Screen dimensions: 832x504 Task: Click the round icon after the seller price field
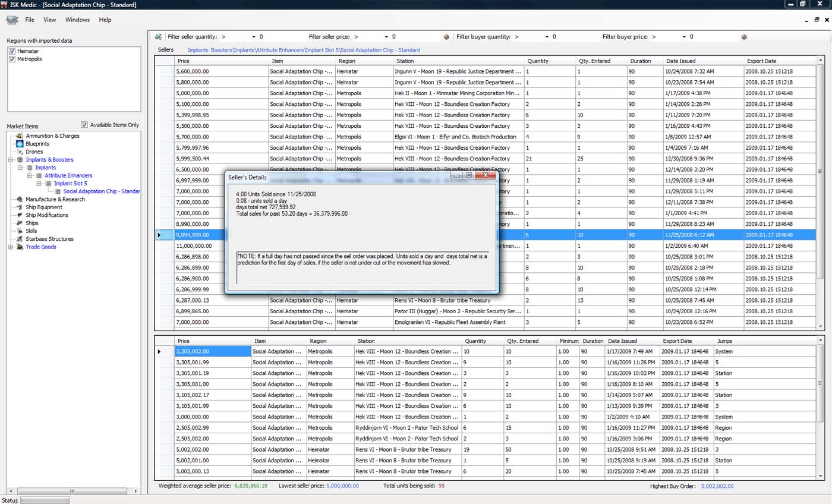(446, 37)
